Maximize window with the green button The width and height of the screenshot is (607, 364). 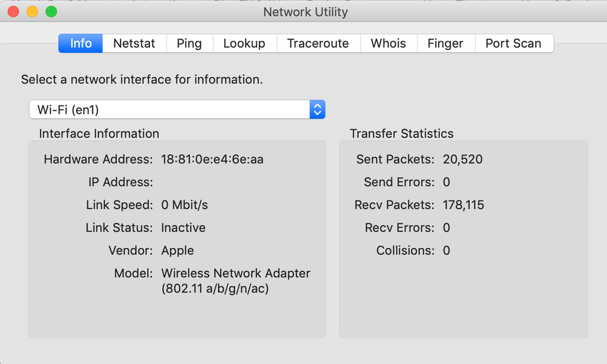(52, 12)
